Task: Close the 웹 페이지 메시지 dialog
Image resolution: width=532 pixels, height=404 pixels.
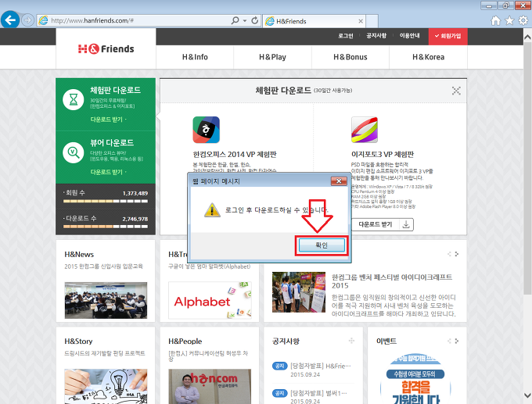Action: (x=339, y=181)
